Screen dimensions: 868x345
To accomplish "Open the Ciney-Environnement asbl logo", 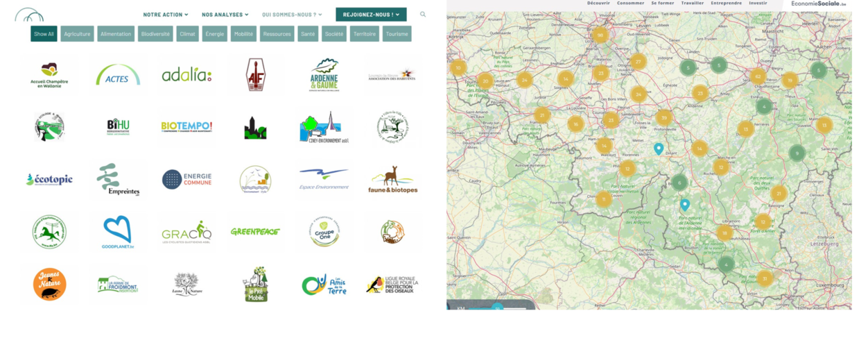I will coord(324,127).
